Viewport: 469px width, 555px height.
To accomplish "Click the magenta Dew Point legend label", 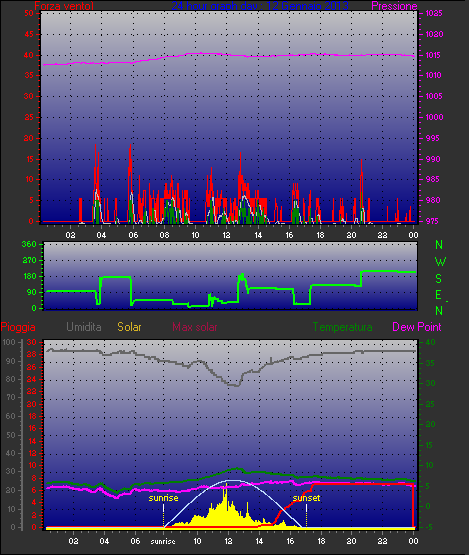I will coord(417,327).
